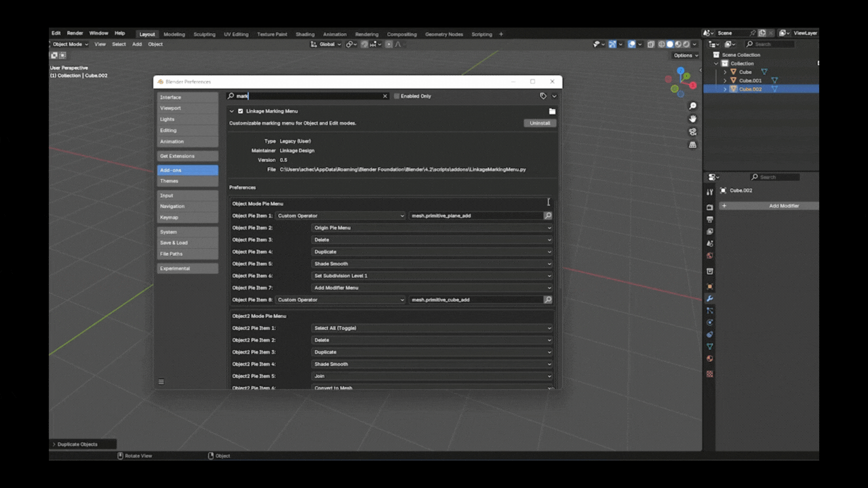Click the add workspace plus icon
The width and height of the screenshot is (868, 488).
(501, 34)
